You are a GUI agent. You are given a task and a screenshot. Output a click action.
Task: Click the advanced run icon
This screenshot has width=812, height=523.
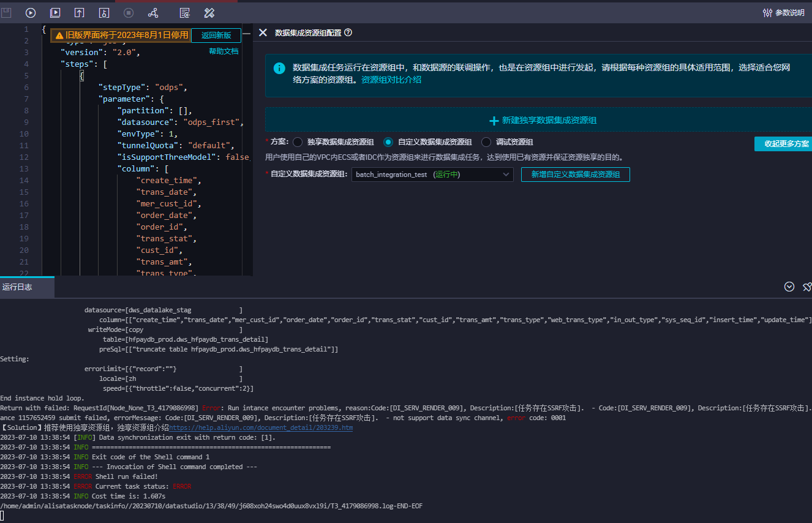(55, 12)
